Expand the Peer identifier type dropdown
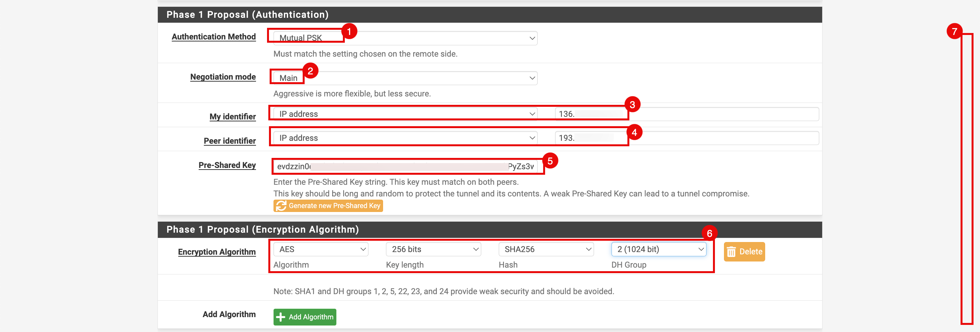Screen dimensions: 980x332 tap(405, 138)
